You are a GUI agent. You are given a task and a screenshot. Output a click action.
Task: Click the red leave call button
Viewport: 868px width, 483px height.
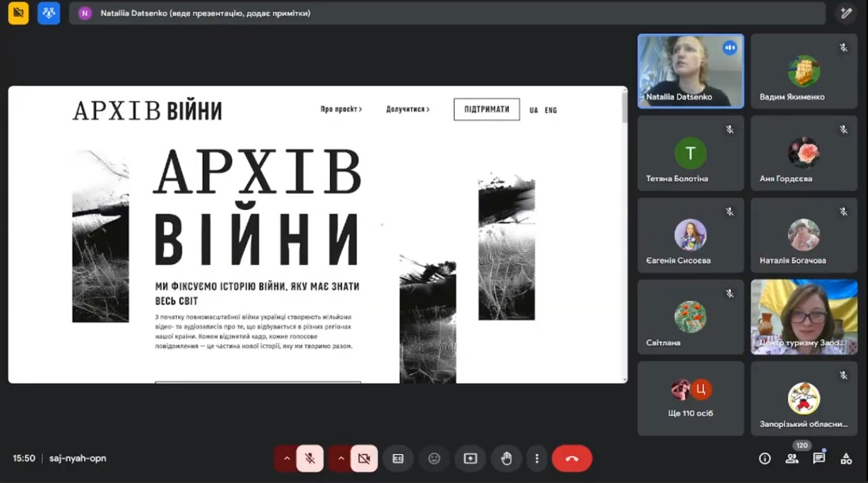pos(572,458)
